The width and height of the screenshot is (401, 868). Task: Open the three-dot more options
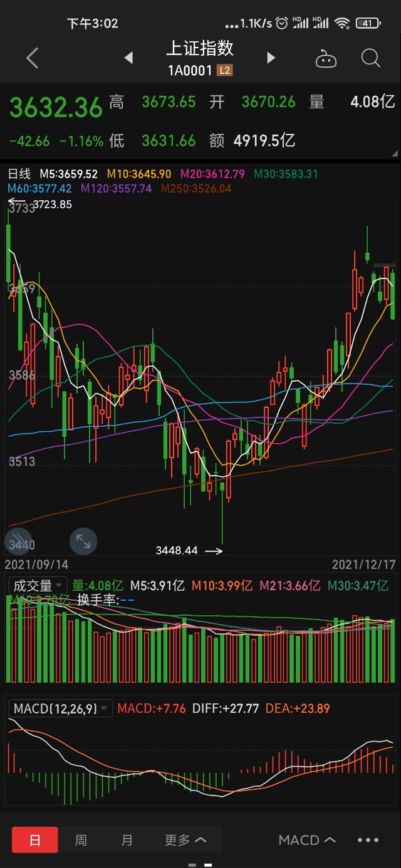368,840
